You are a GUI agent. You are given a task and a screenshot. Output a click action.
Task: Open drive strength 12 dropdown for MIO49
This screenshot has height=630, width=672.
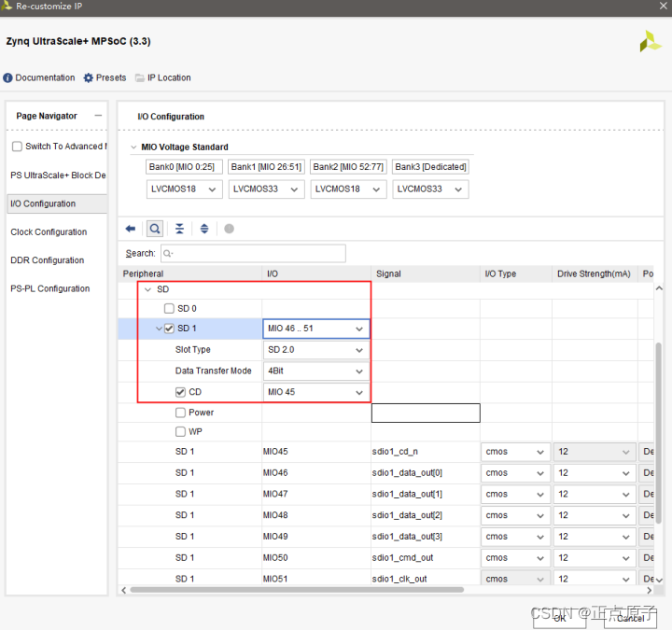(x=595, y=537)
